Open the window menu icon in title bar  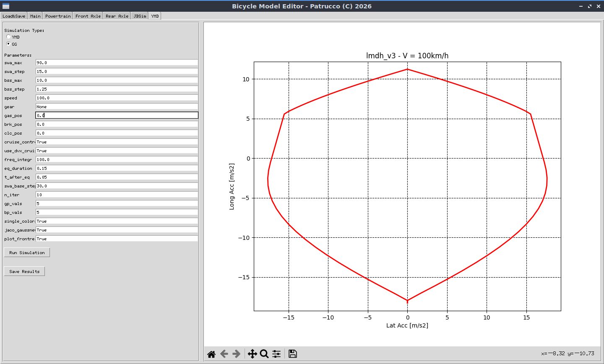[6, 6]
